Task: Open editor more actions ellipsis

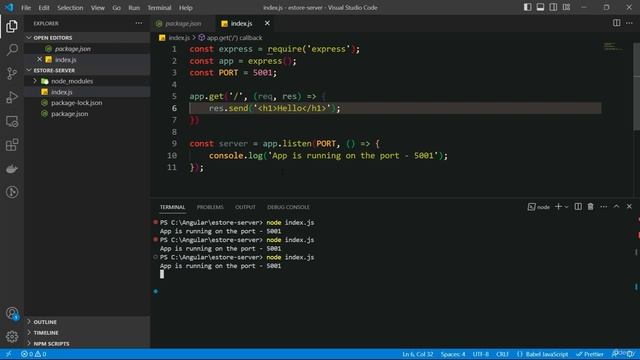Action: (x=629, y=23)
